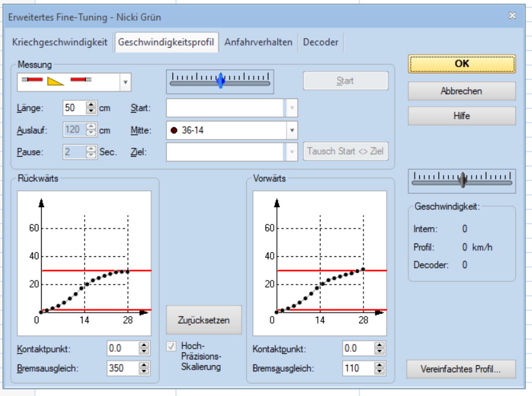The width and height of the screenshot is (532, 396).
Task: Open the Anfahrverhalten tab
Action: (x=258, y=42)
